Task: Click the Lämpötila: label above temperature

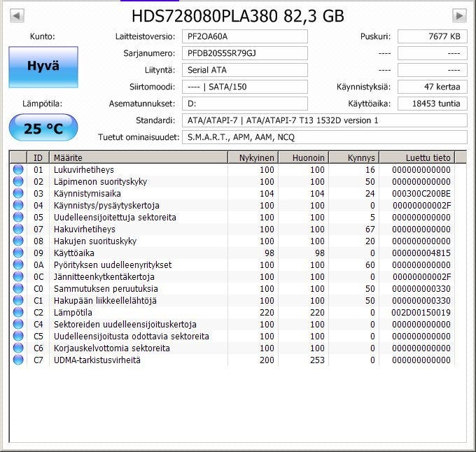Action: coord(43,104)
